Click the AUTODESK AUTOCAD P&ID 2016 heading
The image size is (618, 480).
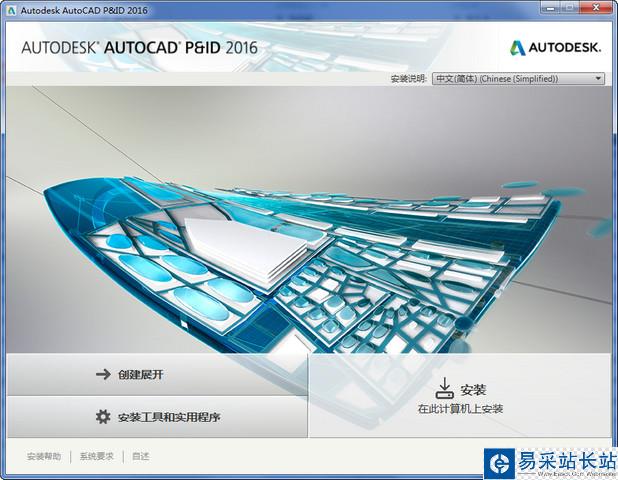140,48
